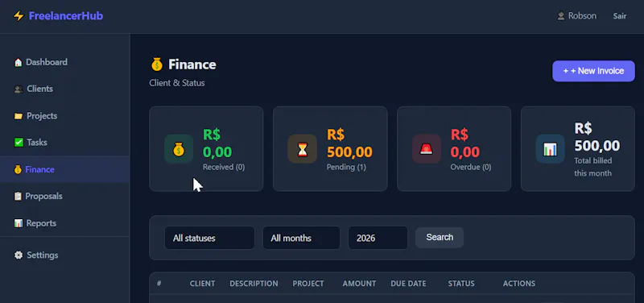Click the Received (0) label
The height and width of the screenshot is (303, 644).
coord(224,168)
